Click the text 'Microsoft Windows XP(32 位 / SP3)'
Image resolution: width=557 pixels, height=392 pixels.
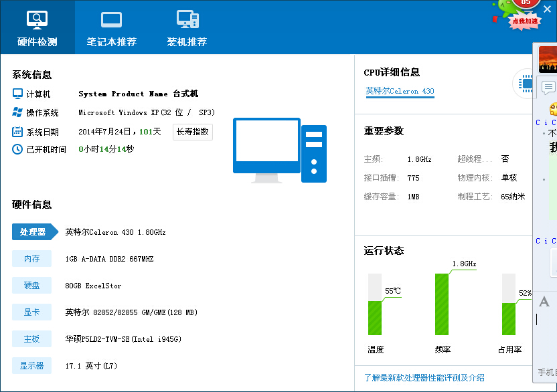click(147, 112)
